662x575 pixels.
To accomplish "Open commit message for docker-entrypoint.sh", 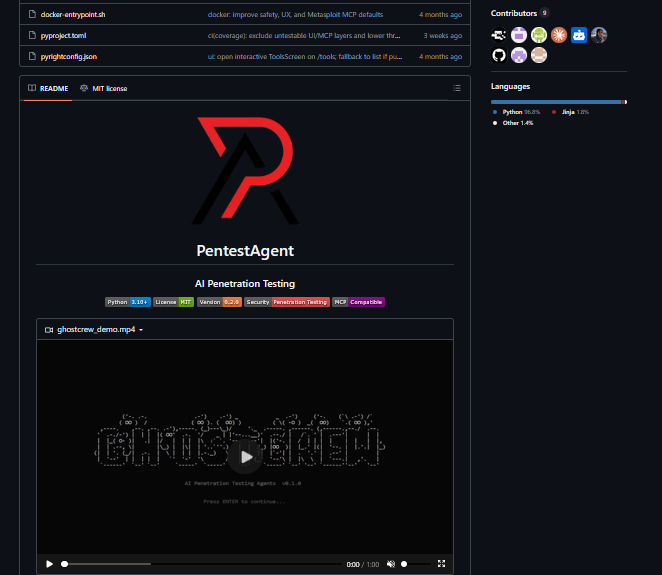I will tap(295, 14).
